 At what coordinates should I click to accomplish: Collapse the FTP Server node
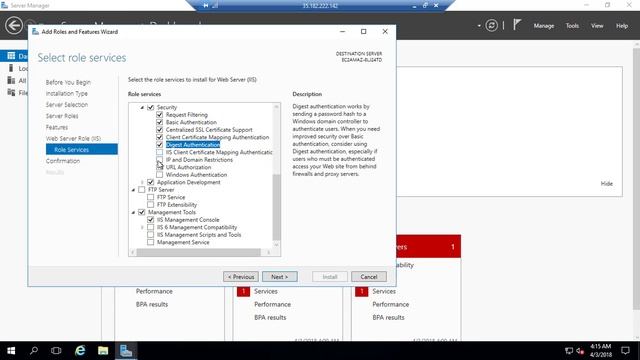coord(133,190)
